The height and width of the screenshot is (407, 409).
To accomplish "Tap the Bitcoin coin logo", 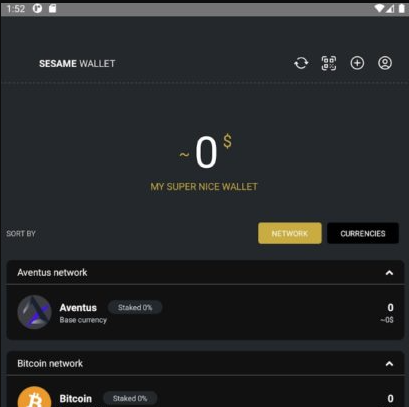I will point(34,397).
